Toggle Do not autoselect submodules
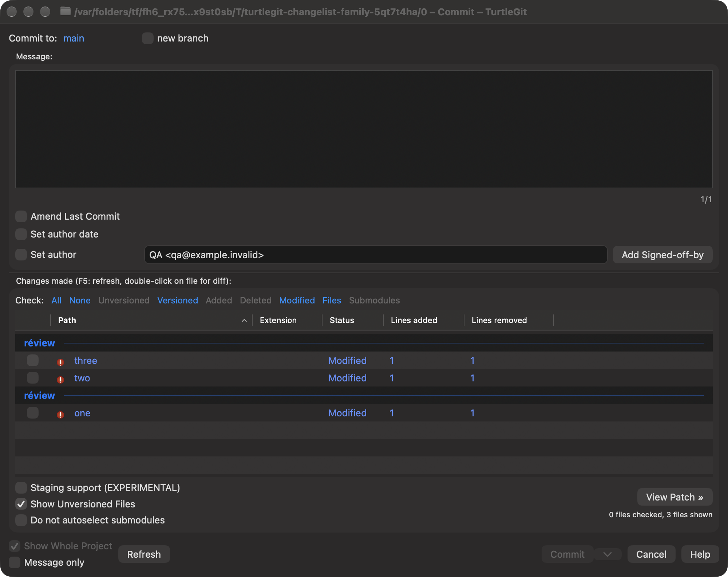The image size is (728, 577). (x=21, y=520)
